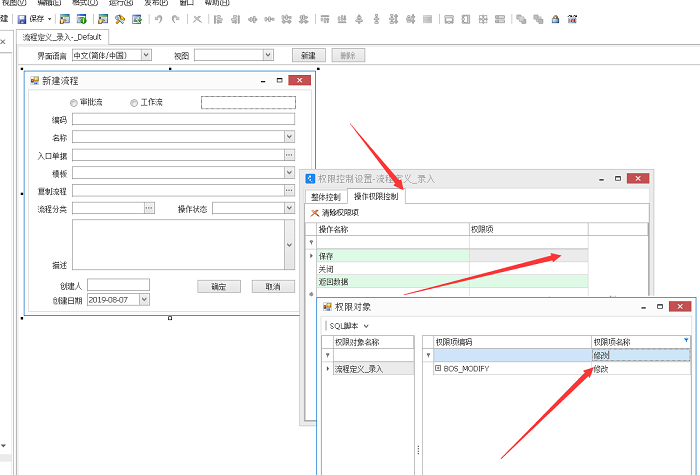Viewport: 700px width, 475px height.
Task: Click the 新建 button
Action: click(x=308, y=55)
